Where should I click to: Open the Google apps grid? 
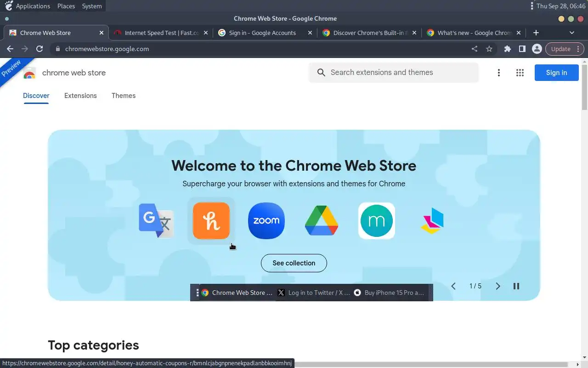[x=520, y=73]
